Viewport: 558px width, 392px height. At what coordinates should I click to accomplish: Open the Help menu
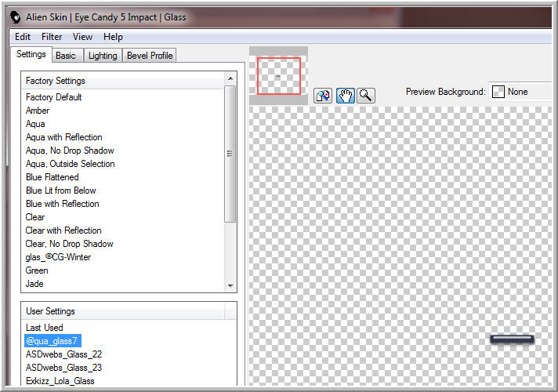click(113, 37)
